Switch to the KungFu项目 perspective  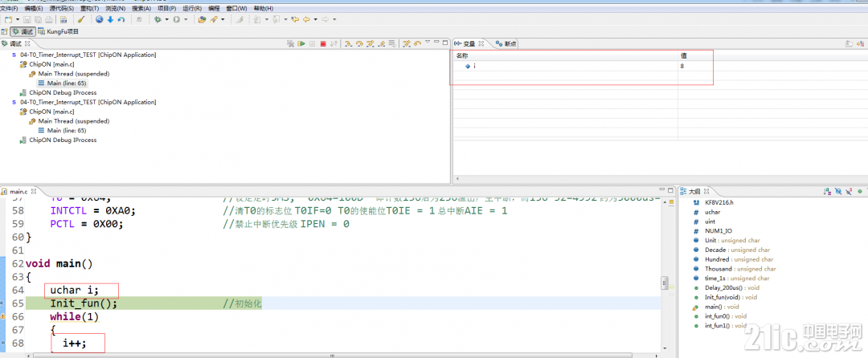[x=58, y=31]
